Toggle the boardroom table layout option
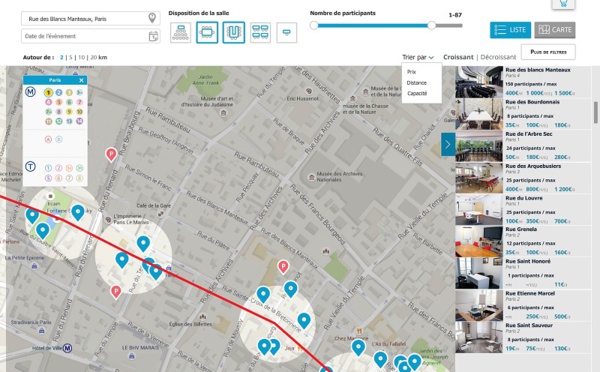 pos(207,33)
